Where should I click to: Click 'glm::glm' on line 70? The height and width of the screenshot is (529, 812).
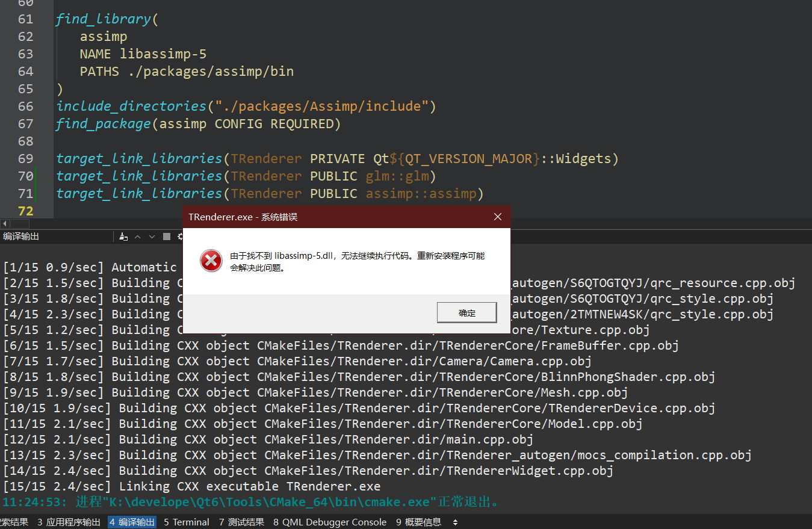click(x=397, y=176)
